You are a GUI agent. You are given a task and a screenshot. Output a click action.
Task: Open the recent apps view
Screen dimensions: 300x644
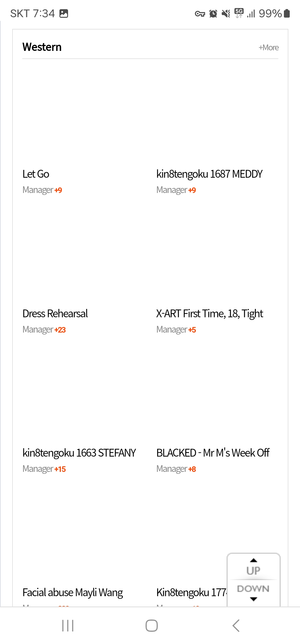(x=68, y=626)
